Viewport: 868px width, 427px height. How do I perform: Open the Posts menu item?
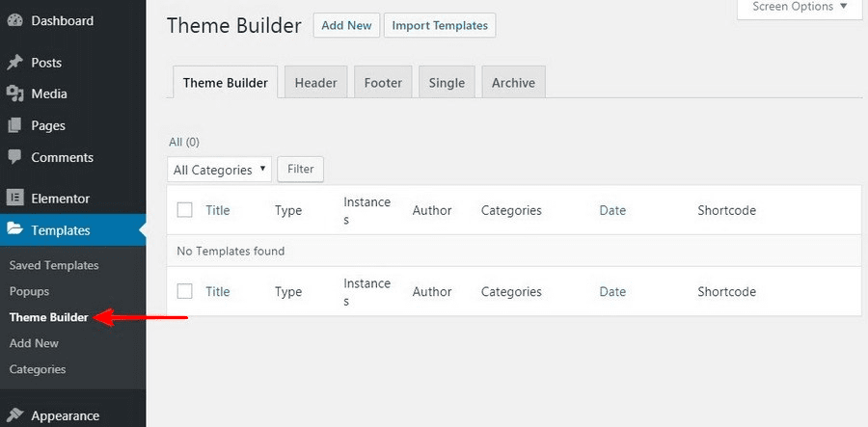[x=72, y=63]
